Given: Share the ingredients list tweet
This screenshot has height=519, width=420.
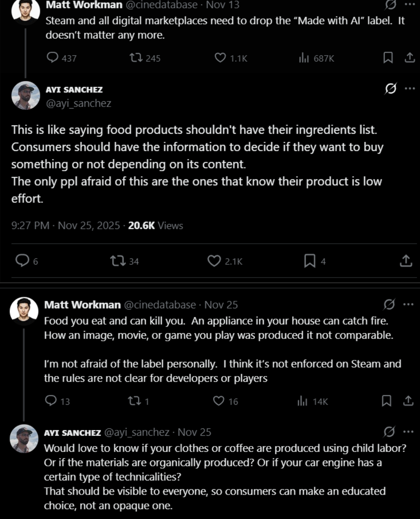Looking at the screenshot, I should click(406, 261).
